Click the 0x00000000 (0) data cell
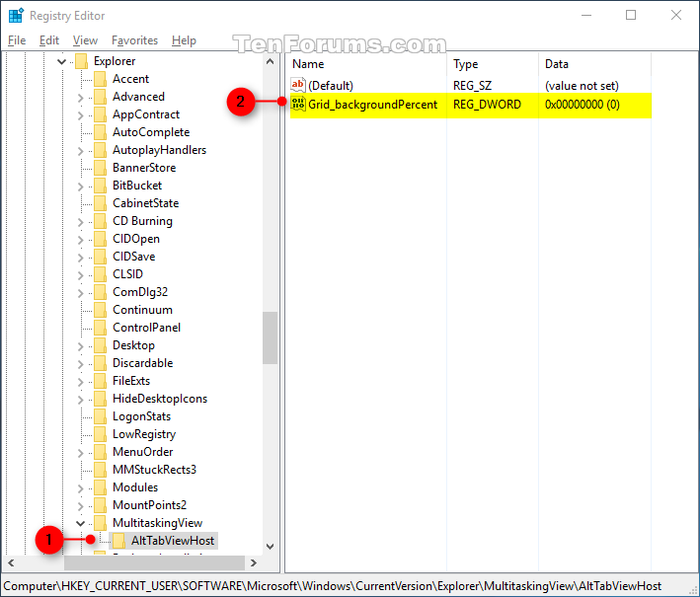Screen dimensions: 700x597 tap(583, 105)
